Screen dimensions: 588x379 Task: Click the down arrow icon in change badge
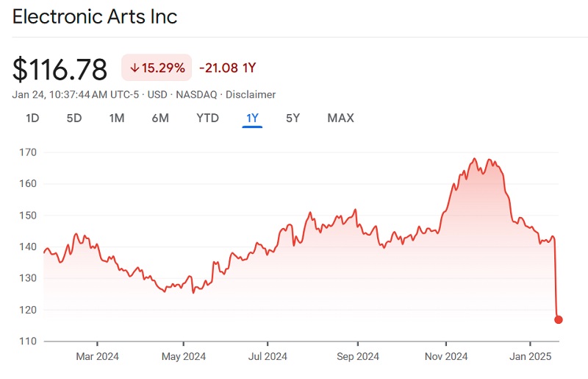click(134, 68)
